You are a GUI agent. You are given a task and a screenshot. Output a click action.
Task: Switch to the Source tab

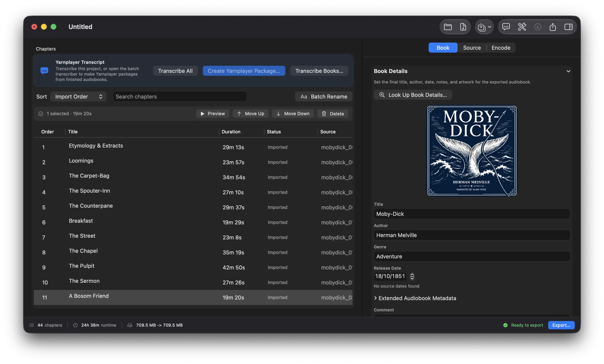click(x=472, y=48)
